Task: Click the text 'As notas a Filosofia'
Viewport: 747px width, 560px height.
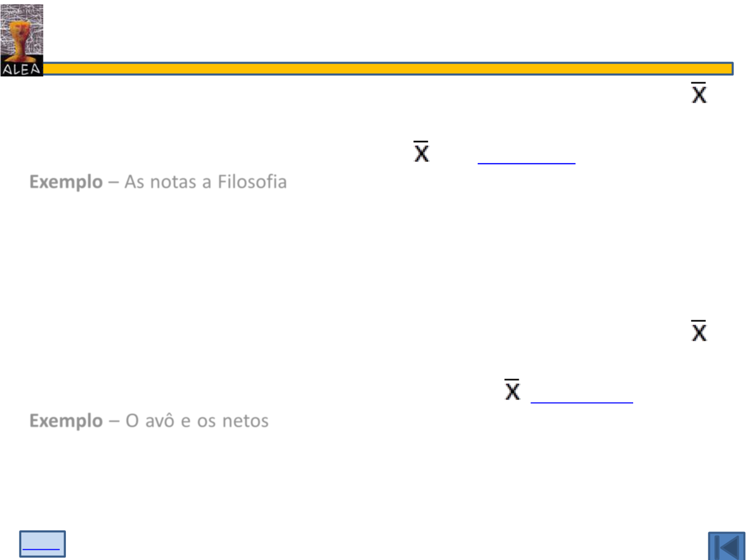Action: pyautogui.click(x=206, y=181)
